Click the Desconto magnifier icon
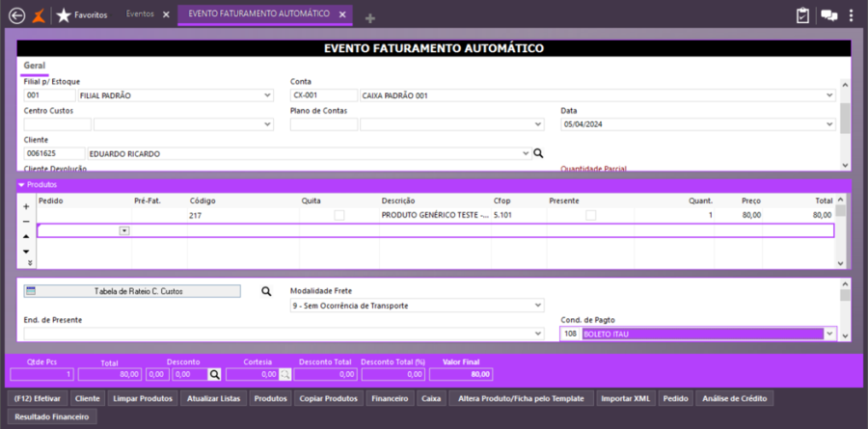Image resolution: width=868 pixels, height=429 pixels. click(x=214, y=375)
